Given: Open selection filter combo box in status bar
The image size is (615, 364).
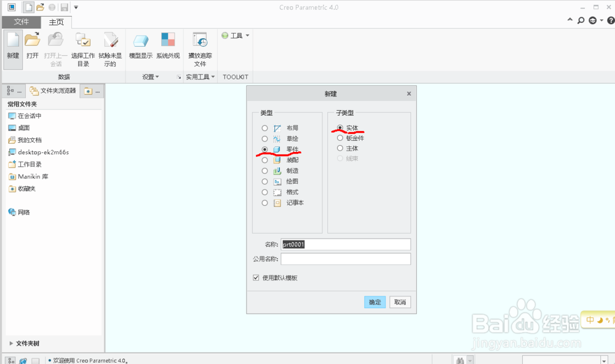Looking at the screenshot, I should click(x=566, y=360).
